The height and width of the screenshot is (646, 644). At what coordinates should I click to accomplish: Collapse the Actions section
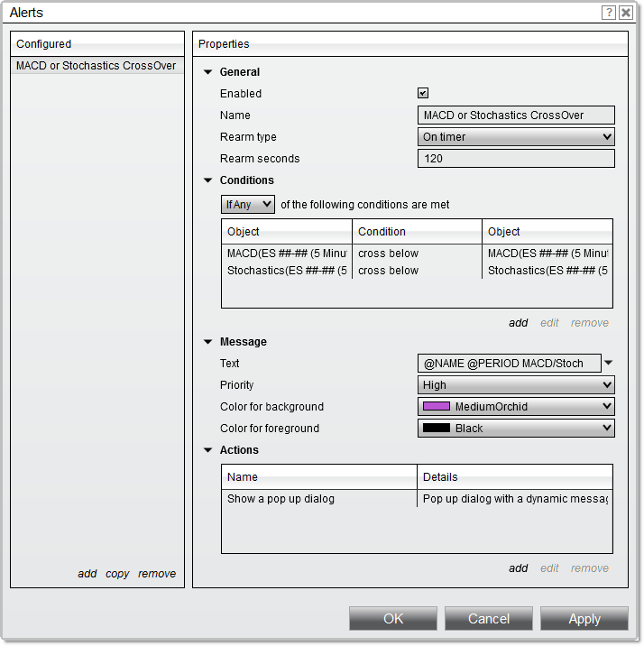point(208,450)
